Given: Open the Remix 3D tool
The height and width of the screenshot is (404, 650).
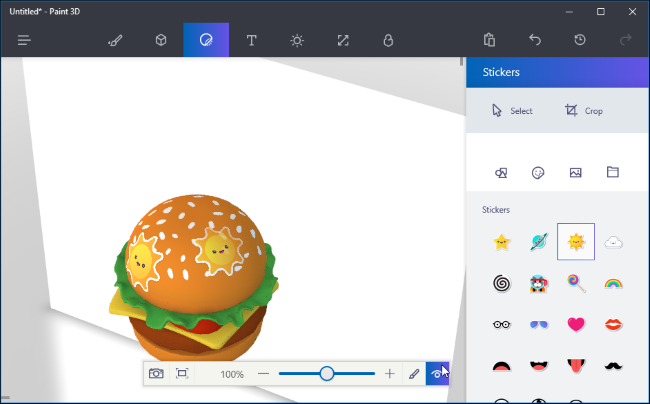Looking at the screenshot, I should tap(388, 40).
